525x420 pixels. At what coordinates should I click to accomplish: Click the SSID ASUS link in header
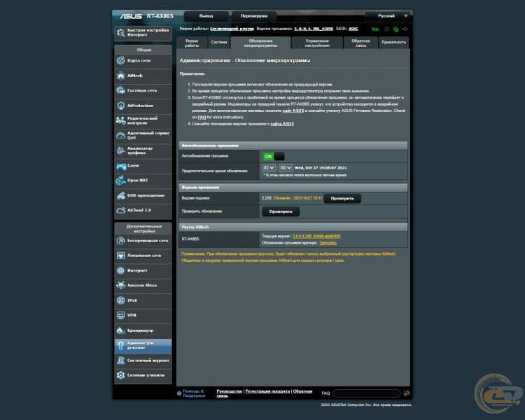[353, 29]
